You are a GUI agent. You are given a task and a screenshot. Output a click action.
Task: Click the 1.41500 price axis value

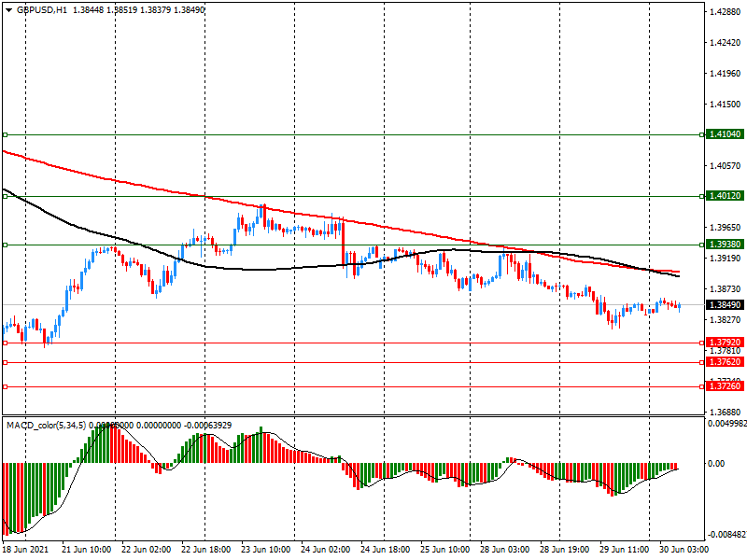click(726, 105)
